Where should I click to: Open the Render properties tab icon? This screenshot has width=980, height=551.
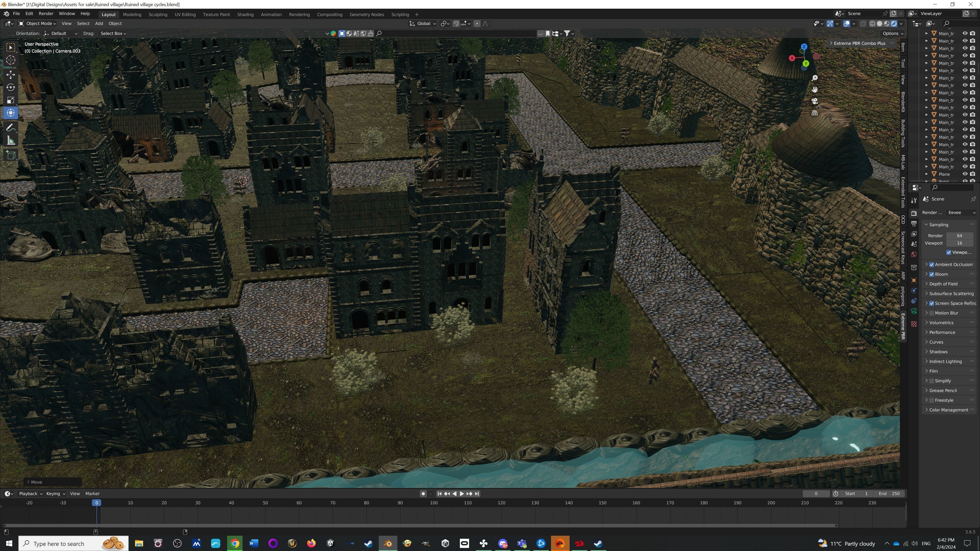click(x=914, y=213)
